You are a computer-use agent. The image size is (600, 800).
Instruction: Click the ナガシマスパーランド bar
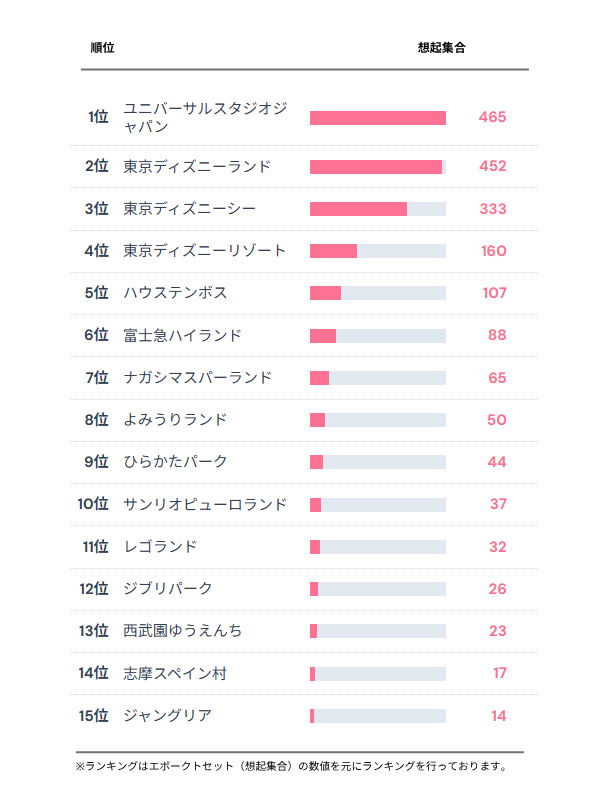377,378
